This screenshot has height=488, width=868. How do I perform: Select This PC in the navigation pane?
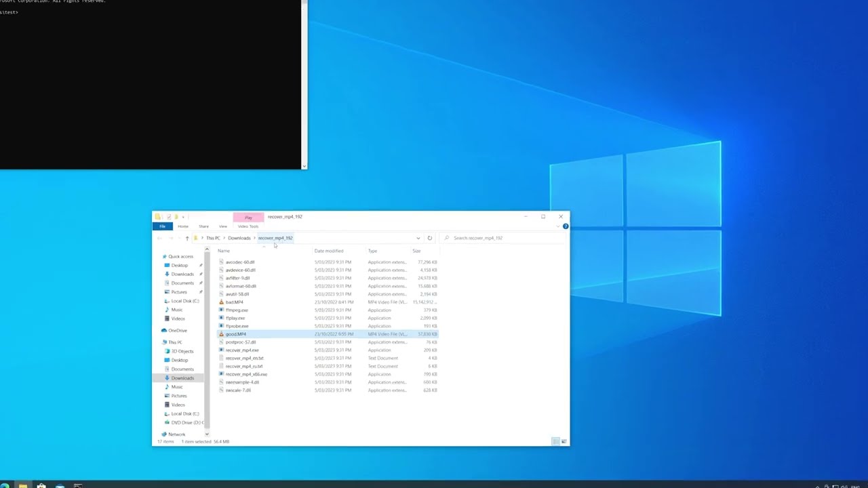pos(175,342)
